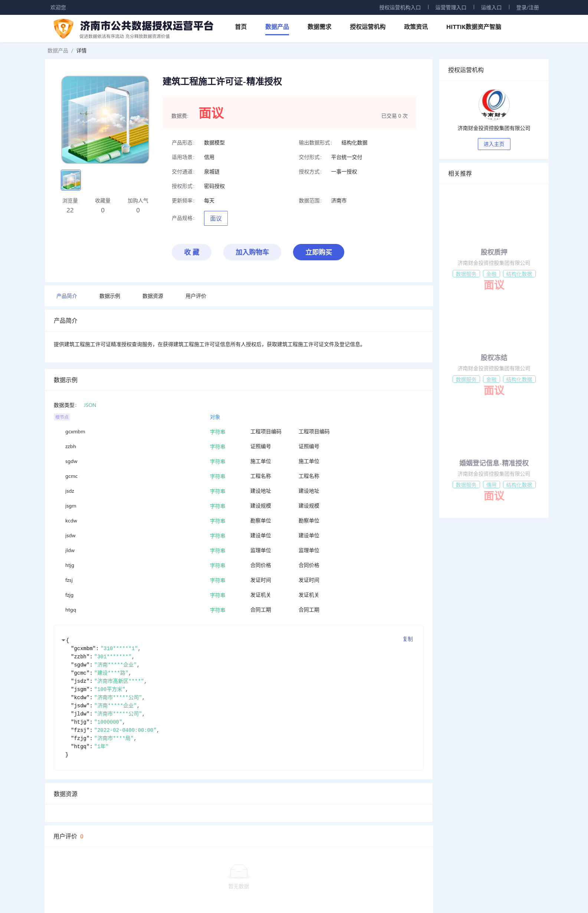Open recommended 婚姻登记信息-精准授权
588x913 pixels.
coord(494,463)
